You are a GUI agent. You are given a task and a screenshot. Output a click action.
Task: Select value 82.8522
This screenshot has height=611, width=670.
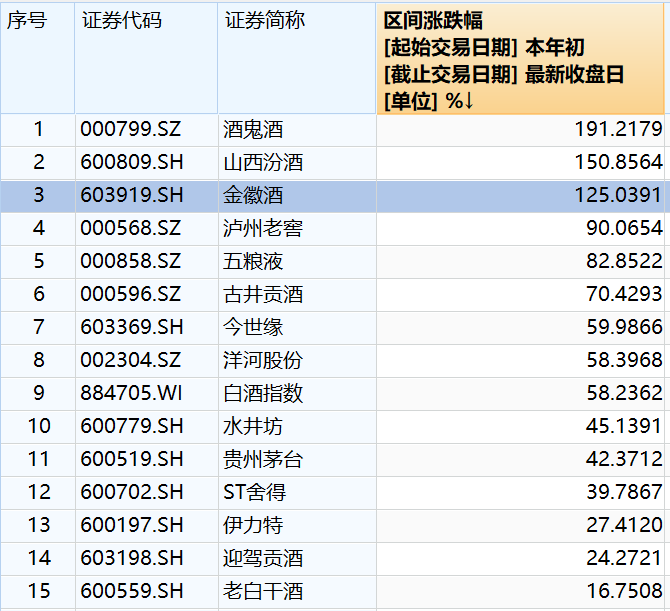click(624, 261)
